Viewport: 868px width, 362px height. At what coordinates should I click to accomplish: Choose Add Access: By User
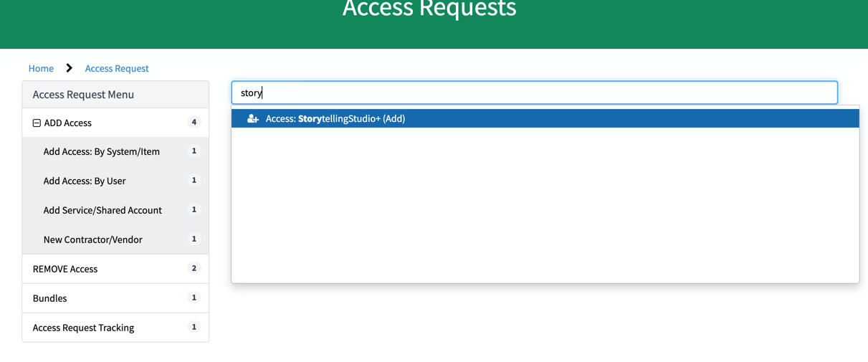point(85,181)
